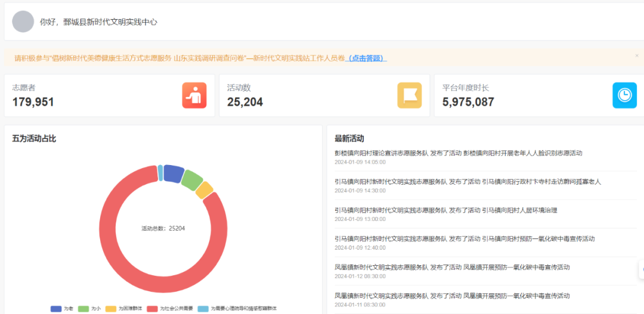Open the 点击答题 survey link
This screenshot has height=314, width=644.
pyautogui.click(x=366, y=58)
